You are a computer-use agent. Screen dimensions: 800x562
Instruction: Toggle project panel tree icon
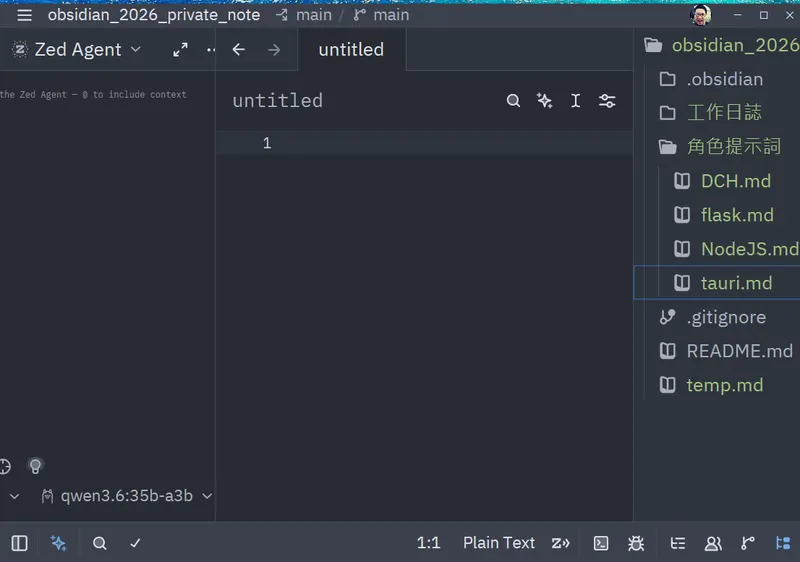(783, 543)
